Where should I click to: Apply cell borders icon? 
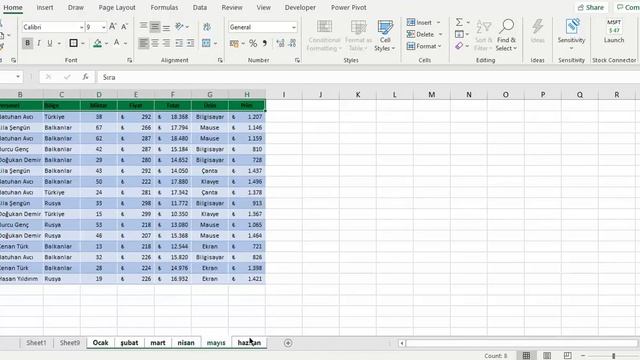[x=73, y=43]
